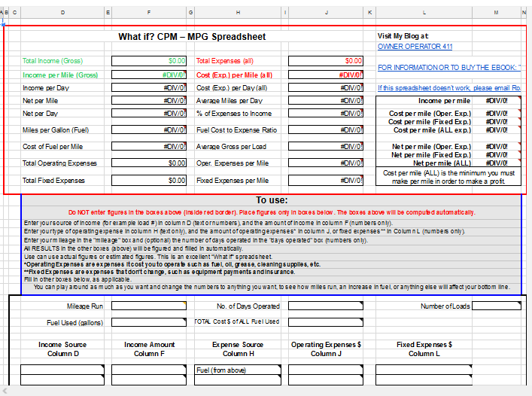Select the Total Expenses (all) value cell

click(326, 61)
